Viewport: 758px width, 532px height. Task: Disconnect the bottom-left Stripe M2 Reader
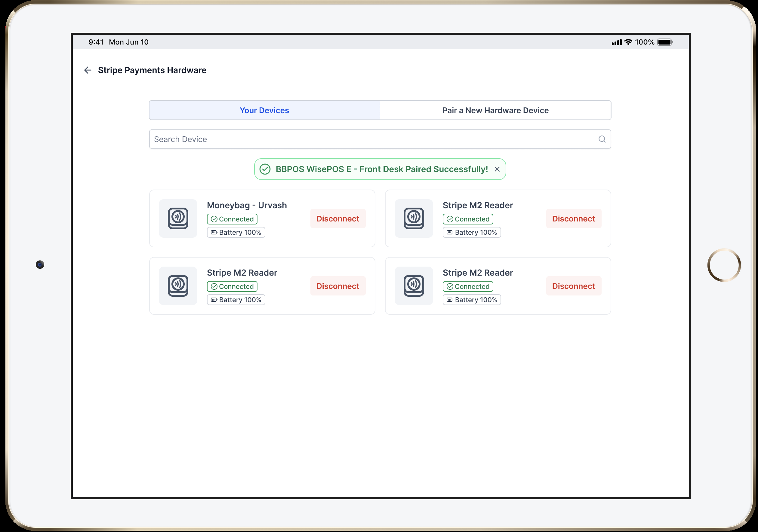click(337, 286)
